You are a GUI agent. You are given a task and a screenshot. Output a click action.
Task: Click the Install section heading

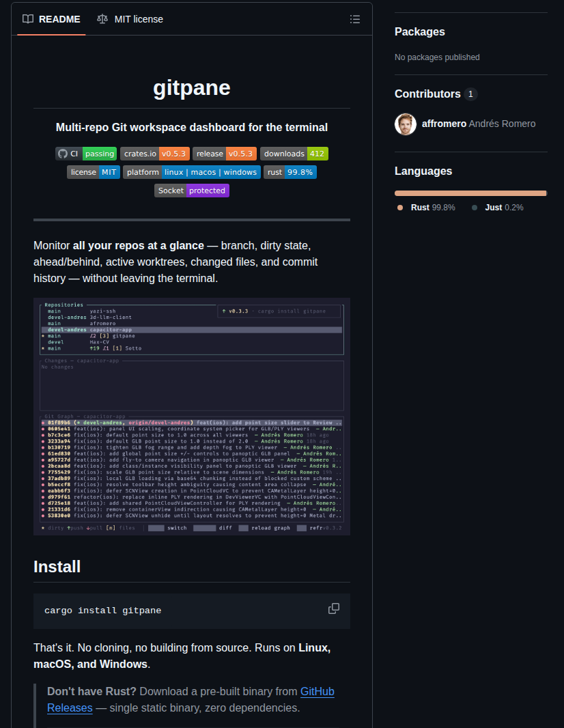(57, 566)
